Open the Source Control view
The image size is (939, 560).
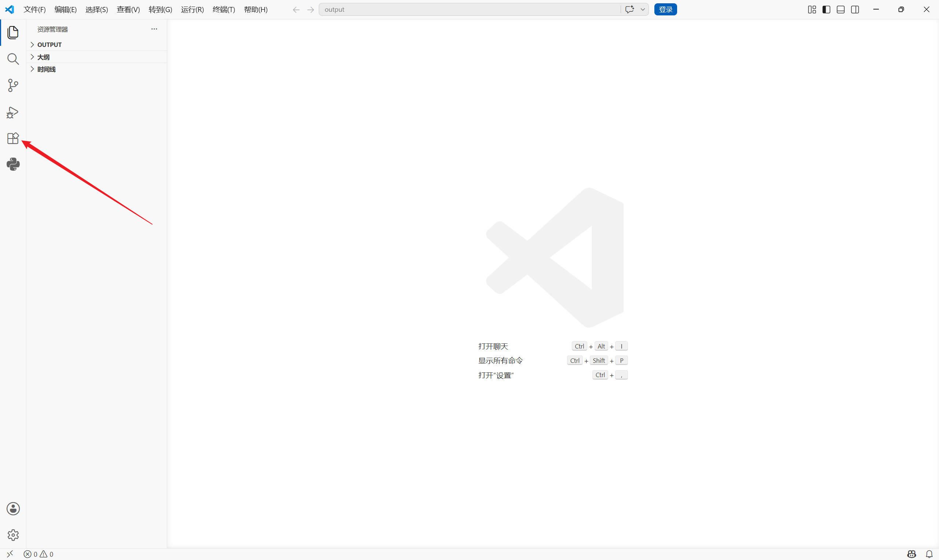click(x=13, y=85)
